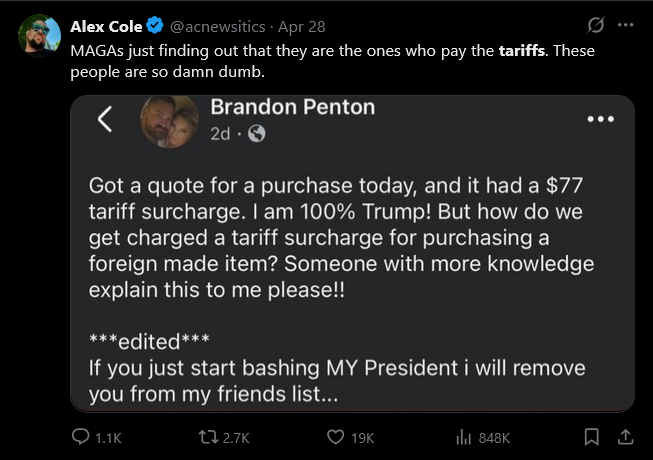This screenshot has height=460, width=653.
Task: Click the Alex Cole display name
Action: (106, 26)
